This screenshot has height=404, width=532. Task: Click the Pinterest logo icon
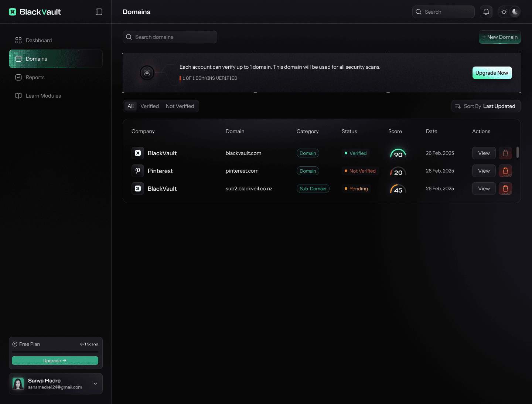click(138, 171)
